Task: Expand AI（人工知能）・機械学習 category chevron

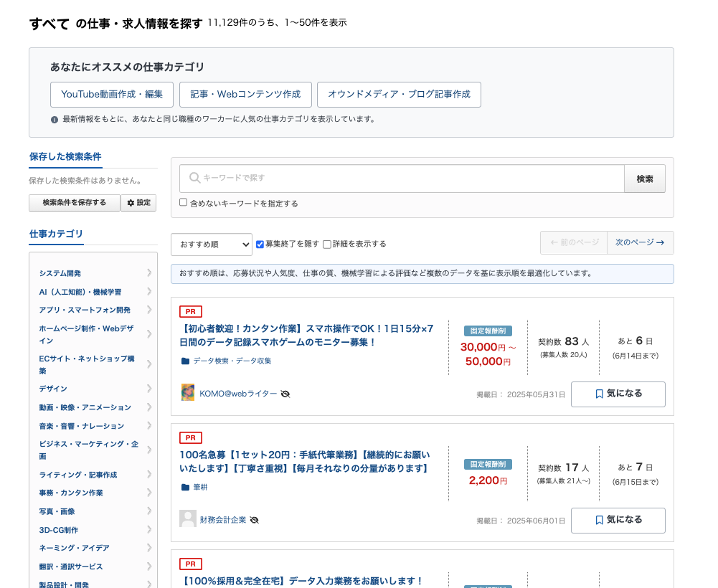Action: pyautogui.click(x=149, y=292)
